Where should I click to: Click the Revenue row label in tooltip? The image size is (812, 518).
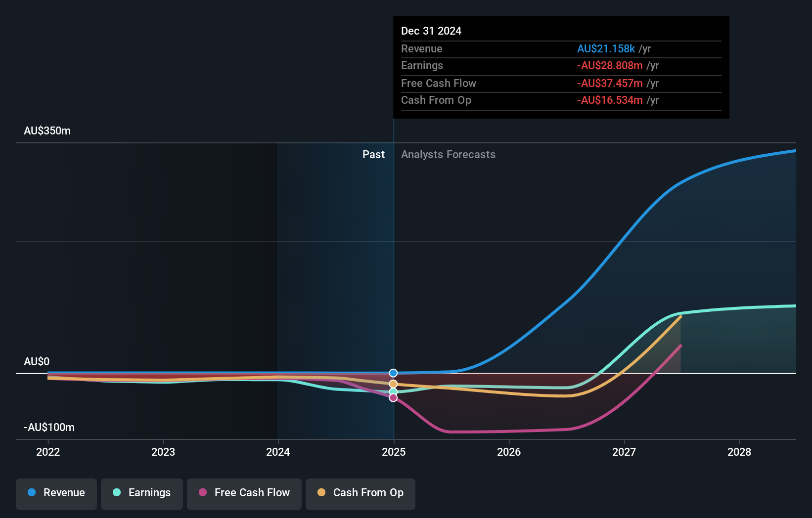click(x=422, y=49)
